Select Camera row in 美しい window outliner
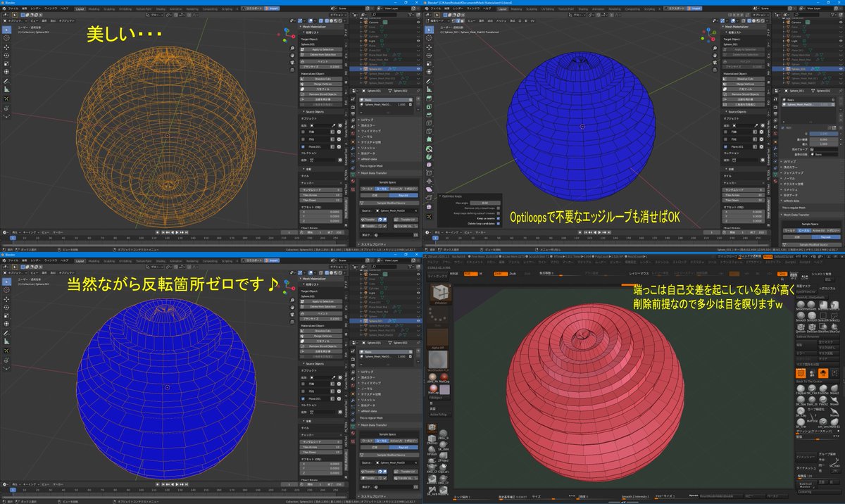 click(x=373, y=22)
